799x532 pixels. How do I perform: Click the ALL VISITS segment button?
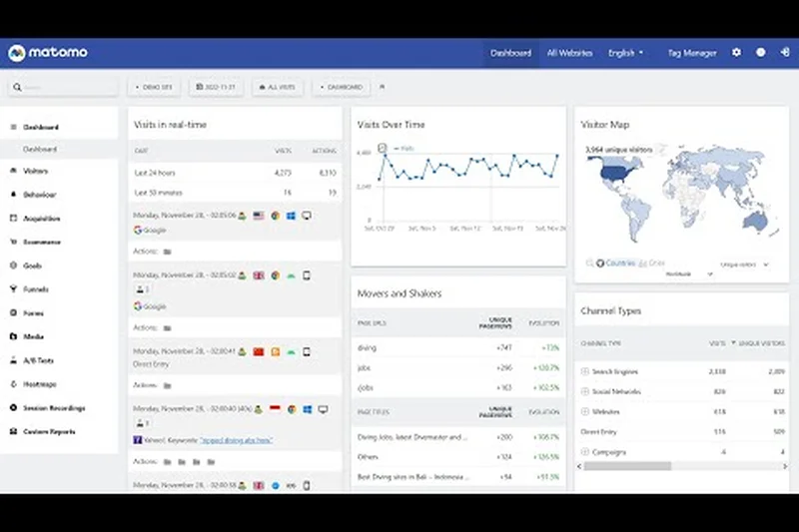click(277, 88)
